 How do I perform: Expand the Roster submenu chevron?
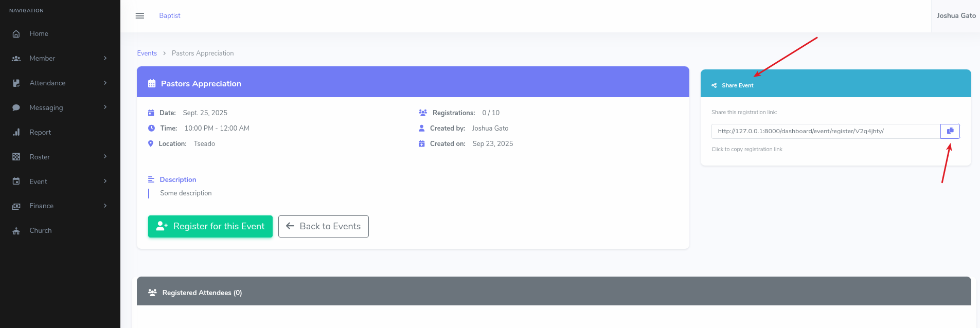click(x=105, y=156)
